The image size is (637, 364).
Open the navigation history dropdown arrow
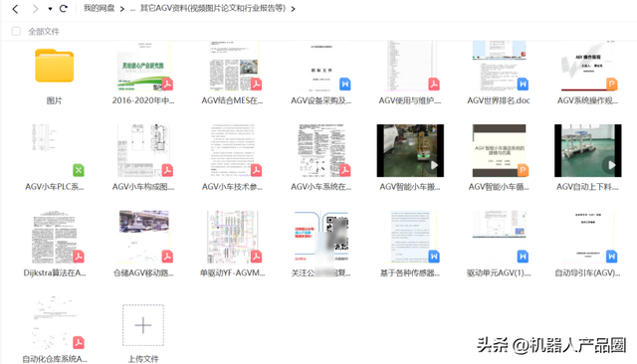[x=50, y=9]
